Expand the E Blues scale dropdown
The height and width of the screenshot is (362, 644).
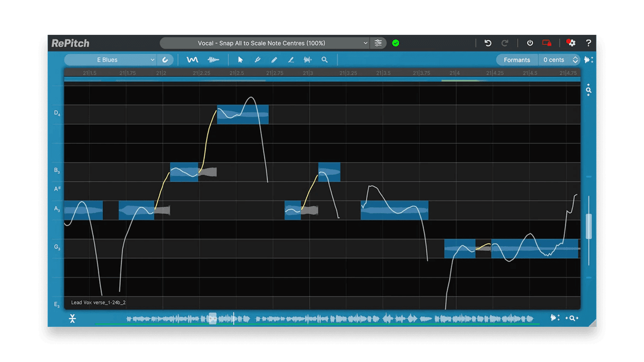click(110, 60)
